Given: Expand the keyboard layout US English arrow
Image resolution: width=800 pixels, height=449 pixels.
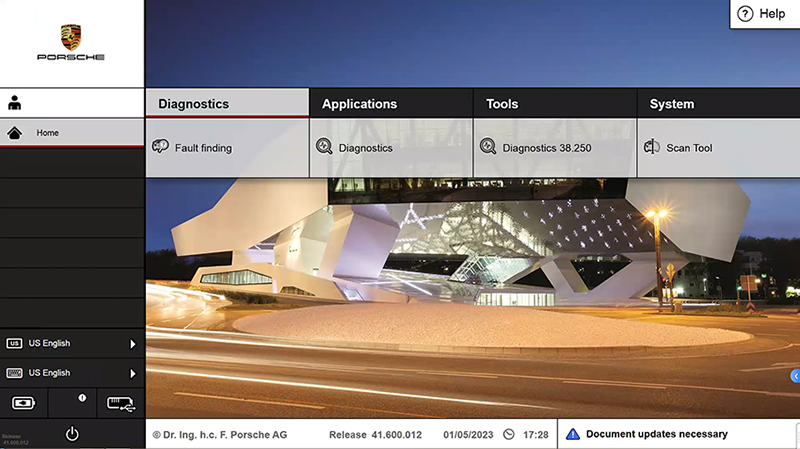Looking at the screenshot, I should click(133, 373).
